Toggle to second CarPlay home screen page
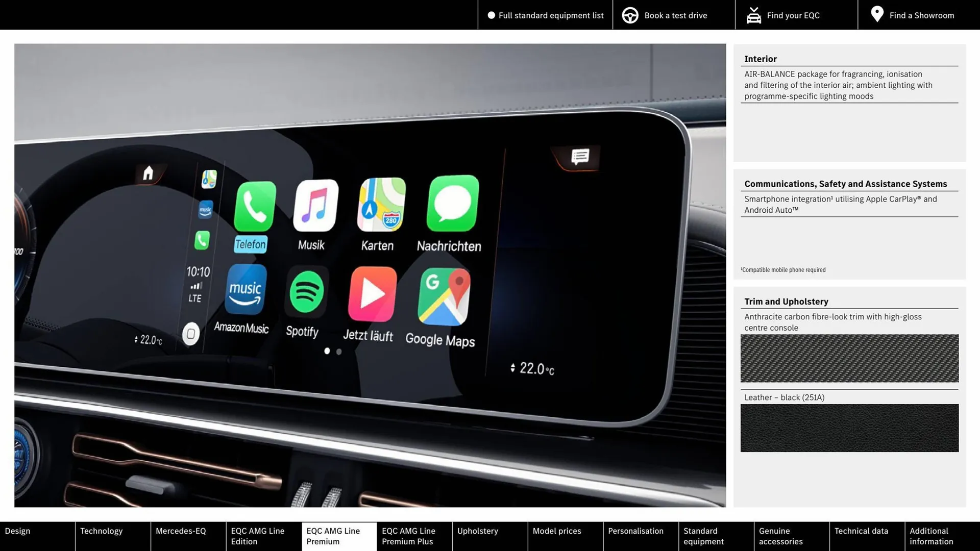The image size is (980, 551). pos(338,351)
